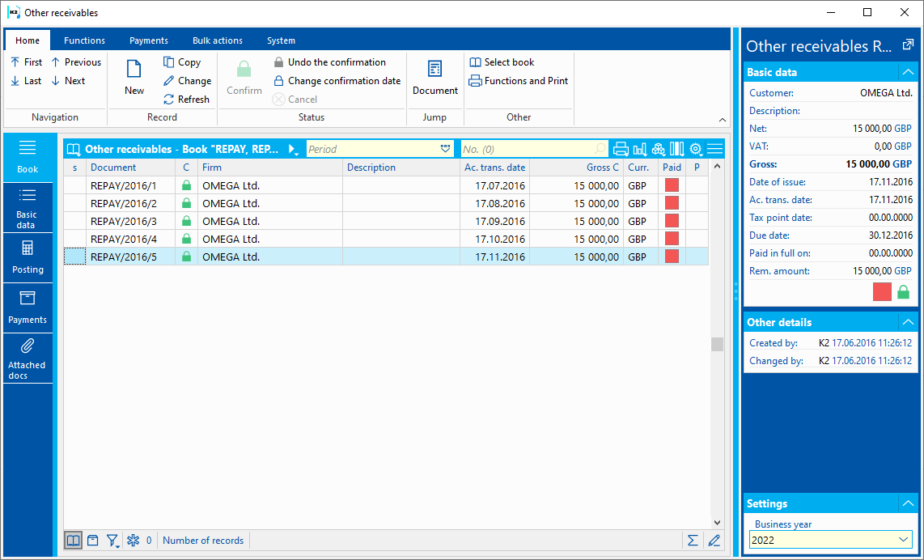Click the columns icon in grid header
This screenshot has height=560, width=924.
pos(676,149)
